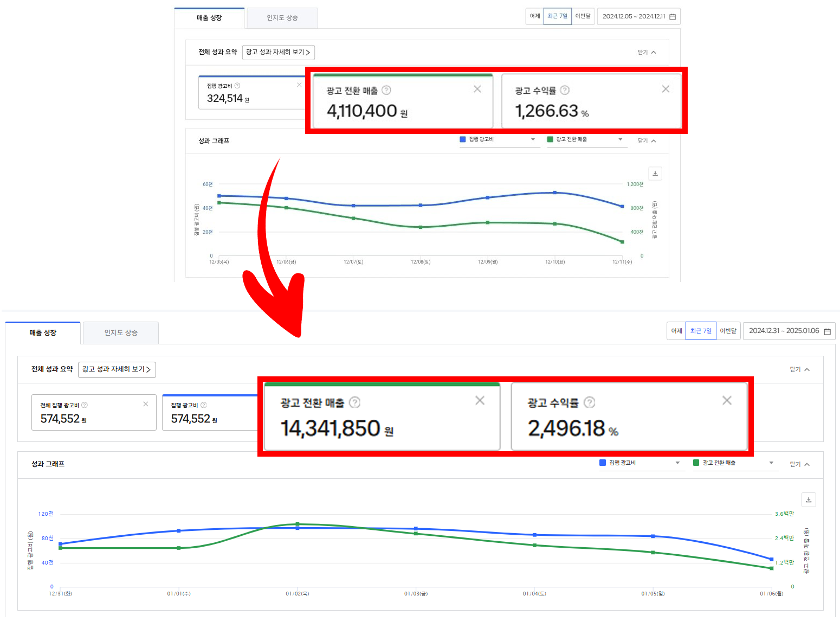Switch to 인지도 상승 tab under the red arrow
This screenshot has height=628, width=840.
pyautogui.click(x=120, y=333)
